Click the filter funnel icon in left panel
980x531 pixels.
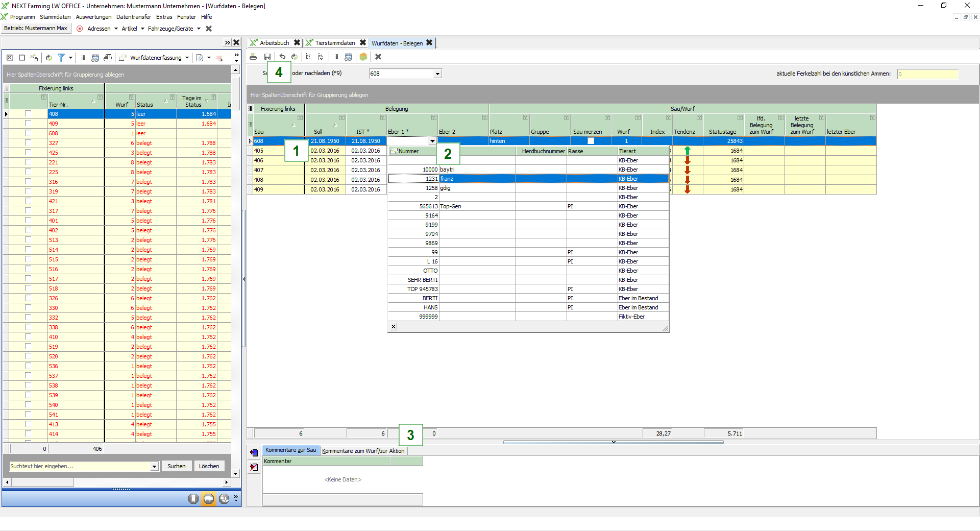click(61, 58)
